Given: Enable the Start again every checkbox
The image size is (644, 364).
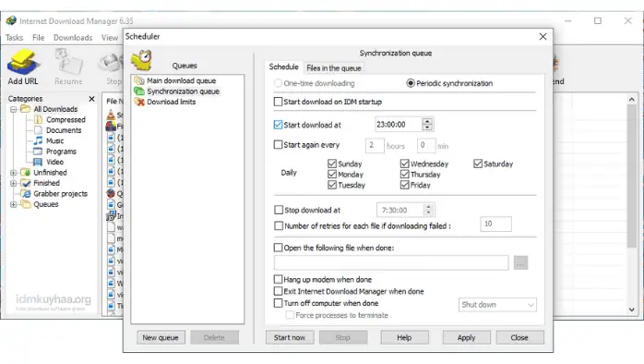Looking at the screenshot, I should [278, 145].
